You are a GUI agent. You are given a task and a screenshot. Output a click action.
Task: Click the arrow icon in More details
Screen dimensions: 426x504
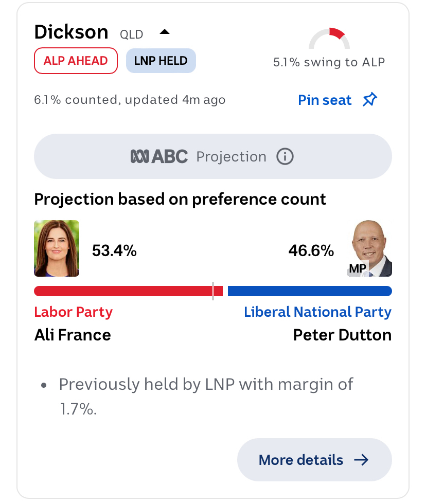click(x=362, y=460)
